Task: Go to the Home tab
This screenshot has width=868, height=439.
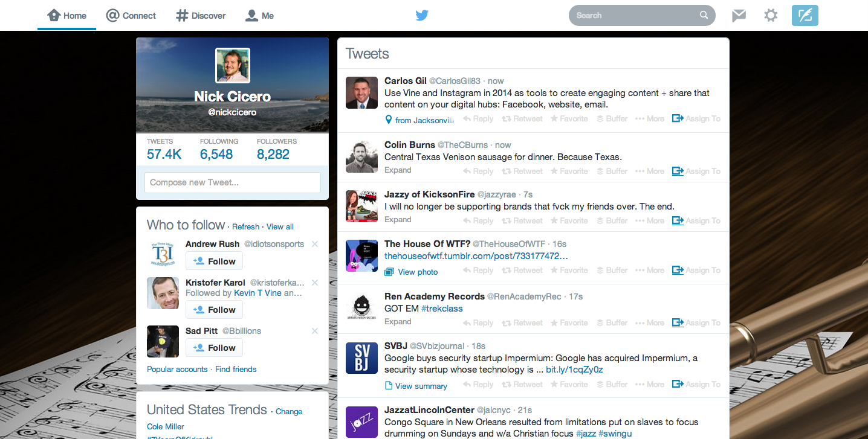Action: coord(66,16)
